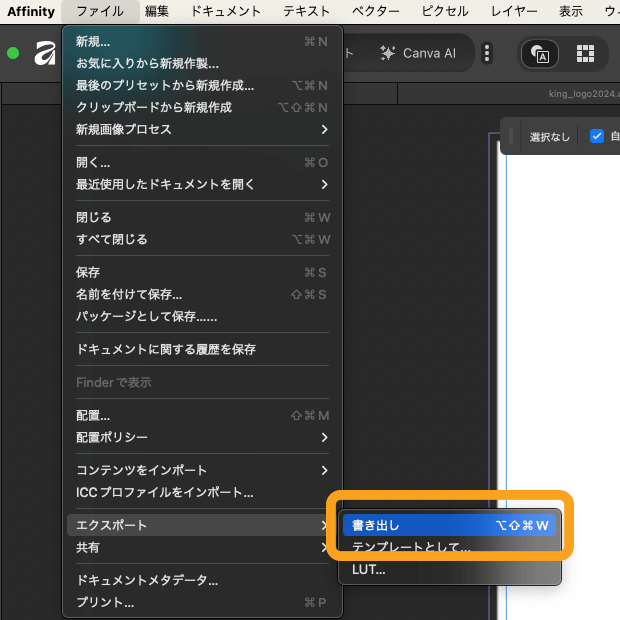Open the 編集 menu in menu bar

[x=157, y=11]
